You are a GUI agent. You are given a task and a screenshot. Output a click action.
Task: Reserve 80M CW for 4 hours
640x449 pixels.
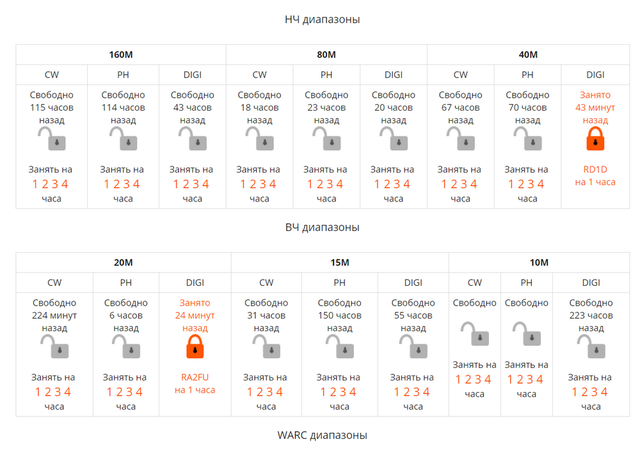[275, 184]
